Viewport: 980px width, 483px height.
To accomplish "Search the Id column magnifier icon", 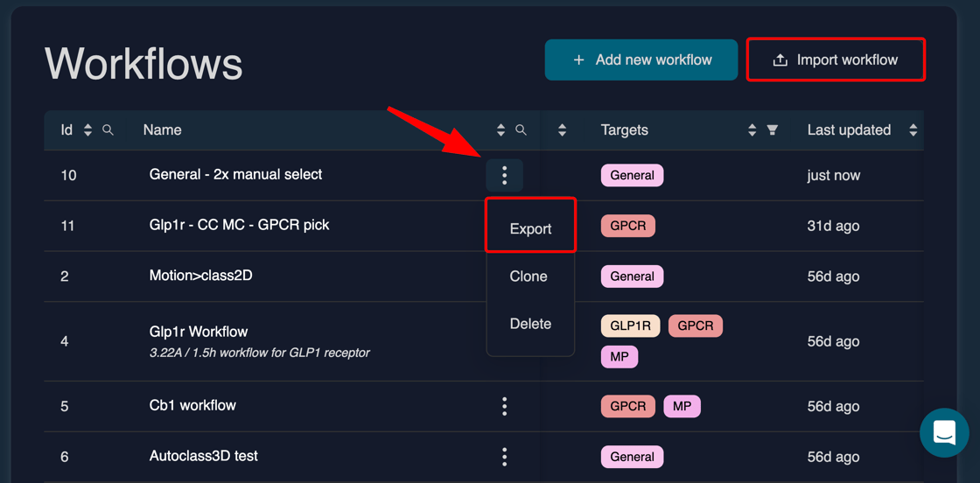I will pos(108,130).
